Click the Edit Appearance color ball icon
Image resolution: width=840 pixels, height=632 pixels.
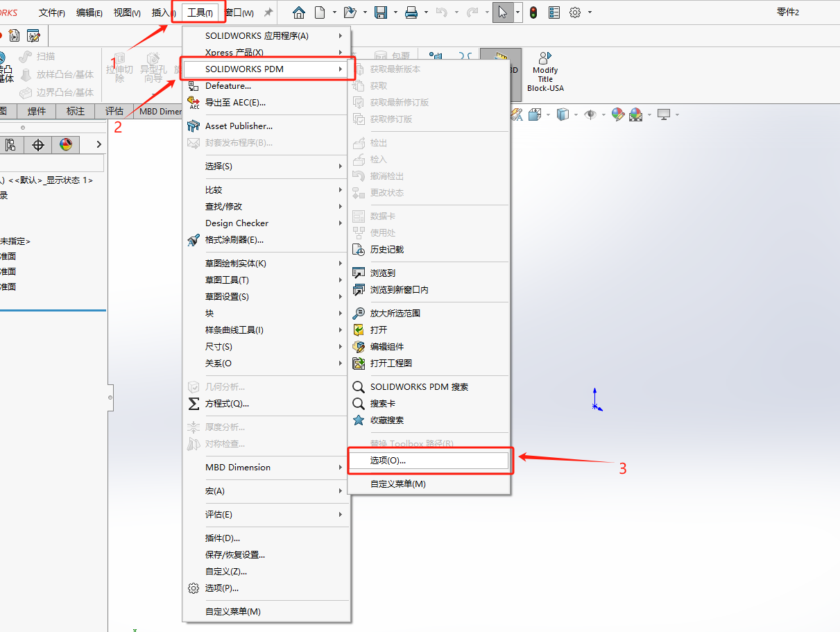pos(618,114)
